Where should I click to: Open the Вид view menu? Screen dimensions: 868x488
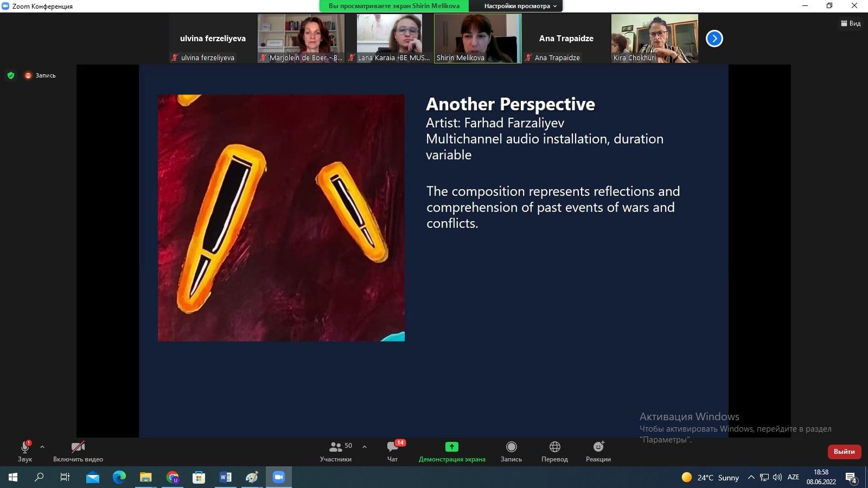pyautogui.click(x=851, y=23)
